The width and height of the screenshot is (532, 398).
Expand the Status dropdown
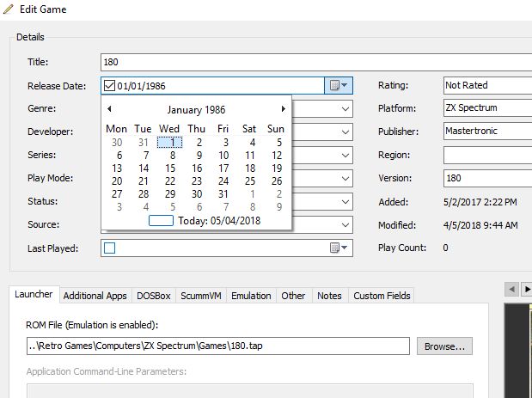point(345,202)
